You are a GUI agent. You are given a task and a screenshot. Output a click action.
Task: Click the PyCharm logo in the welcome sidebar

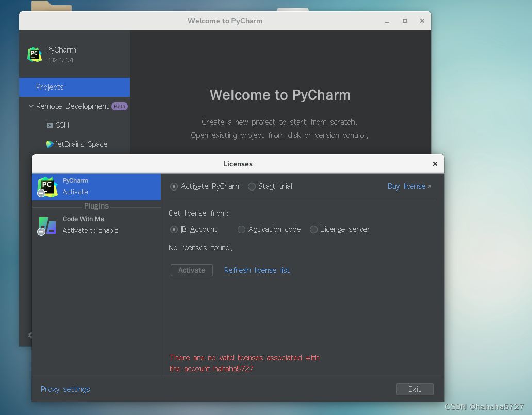pyautogui.click(x=34, y=54)
